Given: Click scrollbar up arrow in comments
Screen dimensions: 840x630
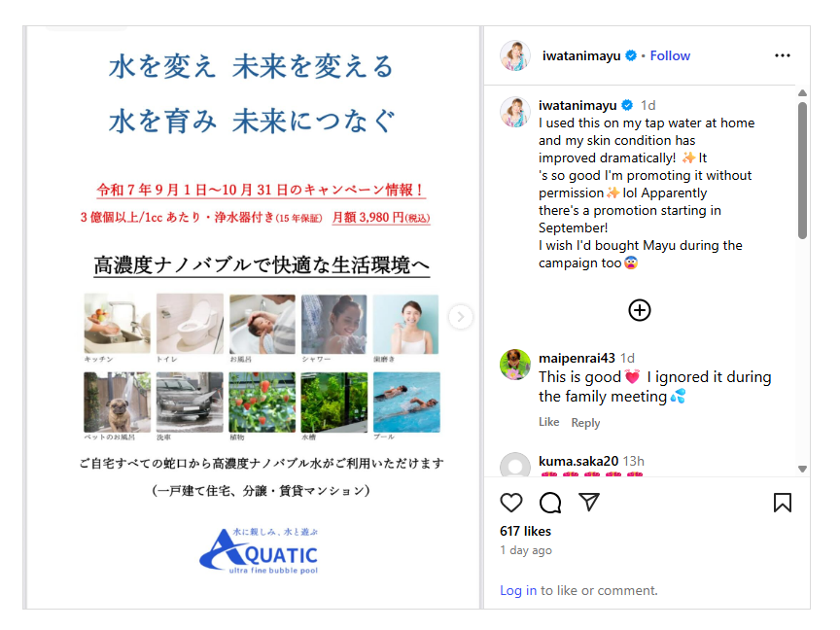Looking at the screenshot, I should tap(802, 93).
